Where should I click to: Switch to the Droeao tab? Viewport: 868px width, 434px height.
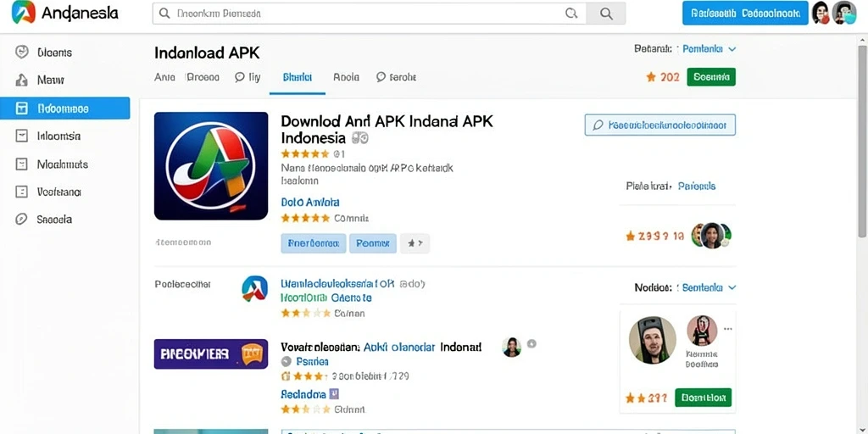click(203, 77)
